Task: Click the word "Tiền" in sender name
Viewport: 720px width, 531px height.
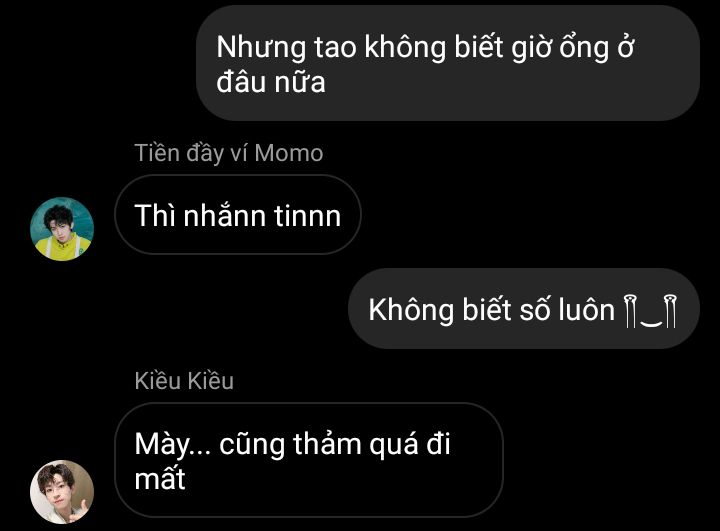Action: pyautogui.click(x=157, y=153)
